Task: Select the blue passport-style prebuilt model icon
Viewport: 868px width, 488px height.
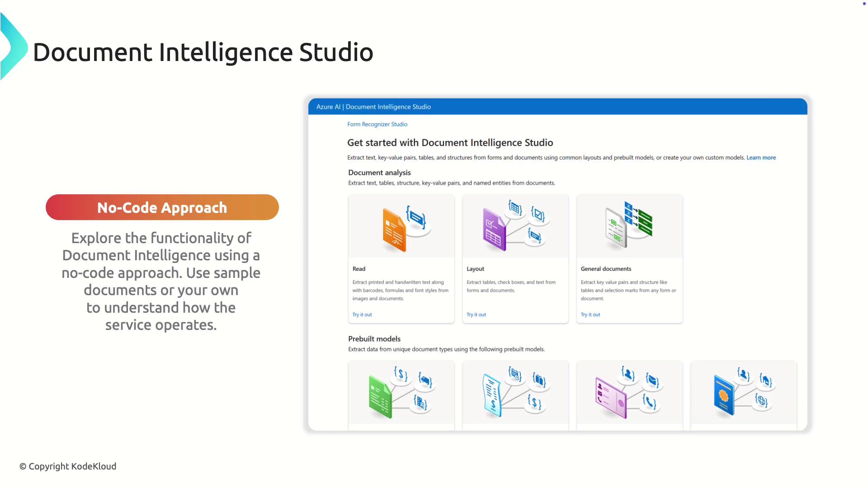Action: coord(724,394)
